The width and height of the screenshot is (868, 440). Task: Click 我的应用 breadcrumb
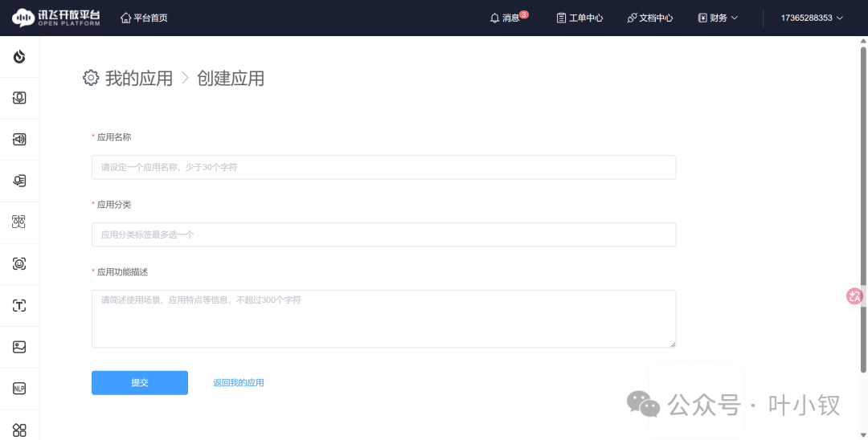pos(139,78)
